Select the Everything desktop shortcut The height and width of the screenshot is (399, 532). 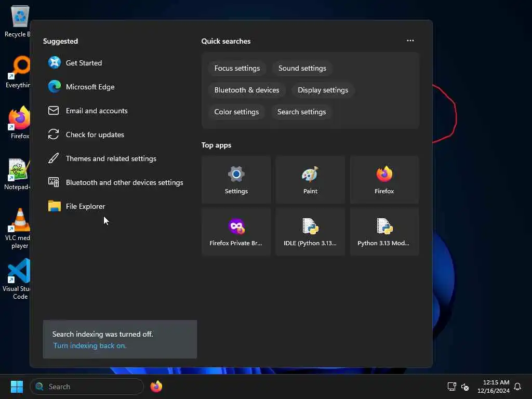point(17,72)
